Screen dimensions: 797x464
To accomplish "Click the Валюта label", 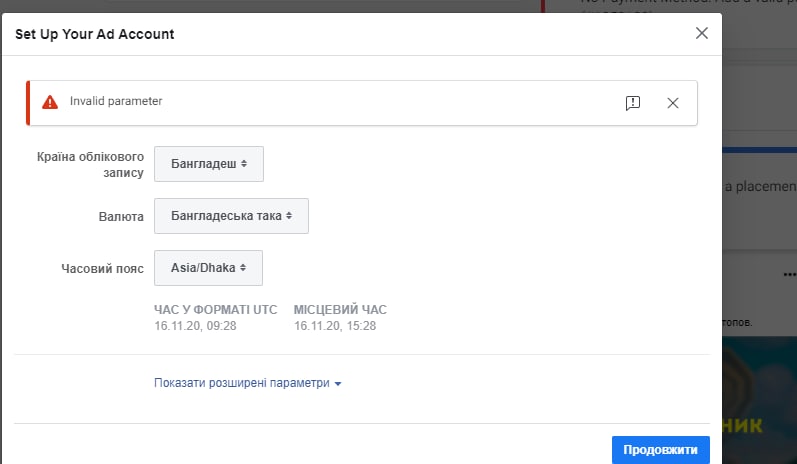I will pos(121,216).
